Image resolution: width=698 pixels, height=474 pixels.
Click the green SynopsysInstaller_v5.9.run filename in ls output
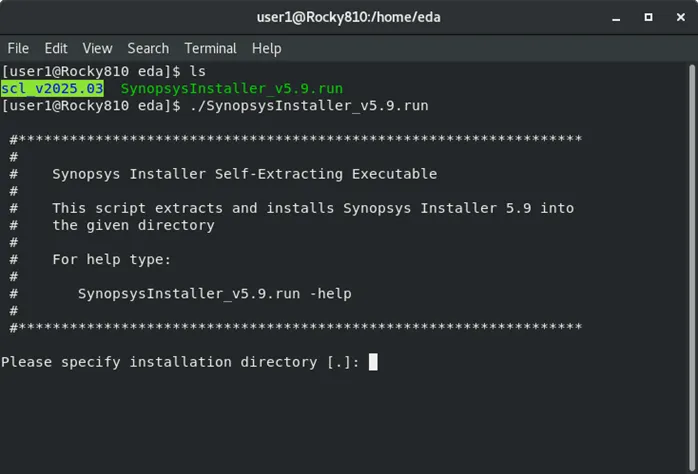click(x=232, y=88)
